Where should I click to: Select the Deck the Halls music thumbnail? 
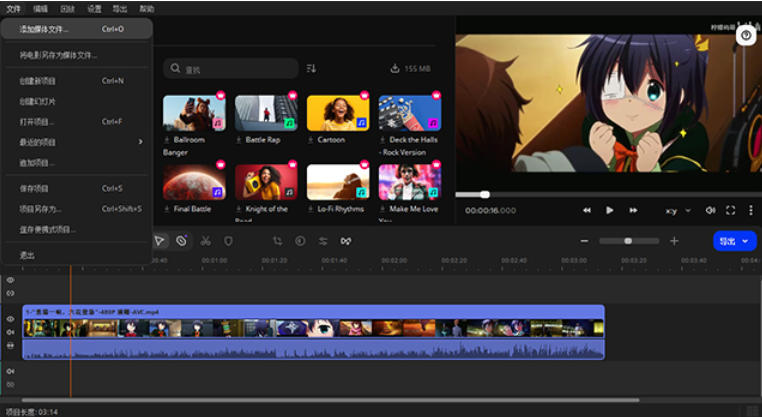tap(410, 113)
